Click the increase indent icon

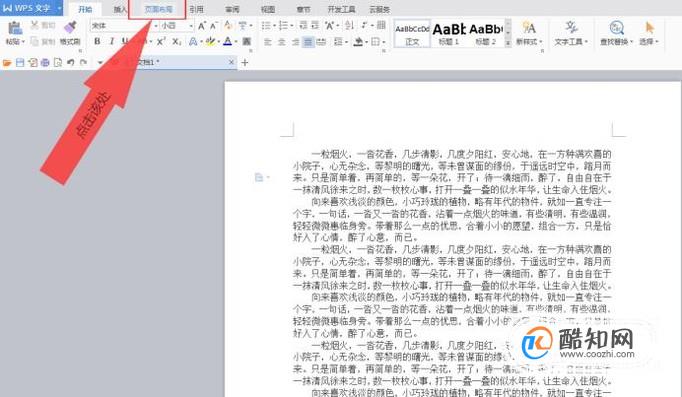[315, 26]
